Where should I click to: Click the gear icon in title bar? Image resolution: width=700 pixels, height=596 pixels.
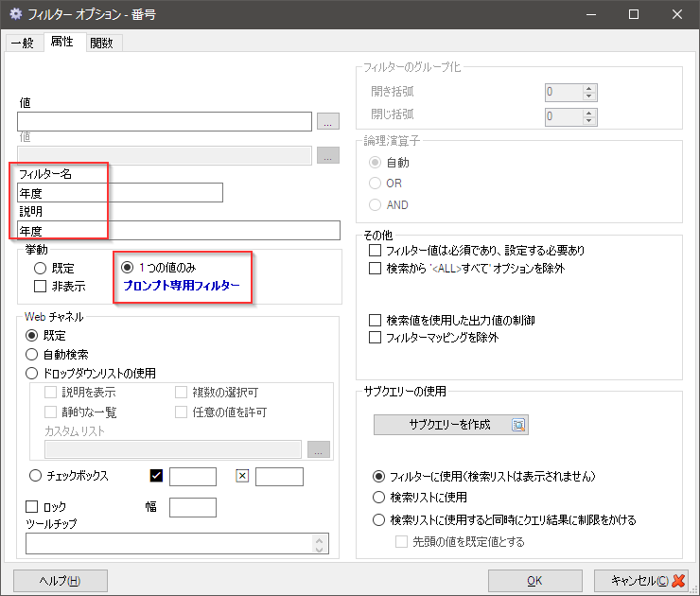point(16,14)
